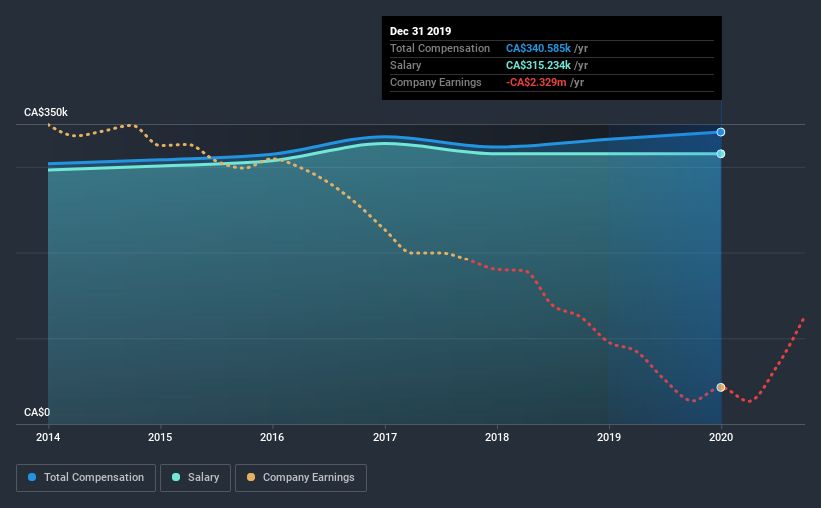821x508 pixels.
Task: Click the CA$0 y-axis label
Action: (x=37, y=412)
